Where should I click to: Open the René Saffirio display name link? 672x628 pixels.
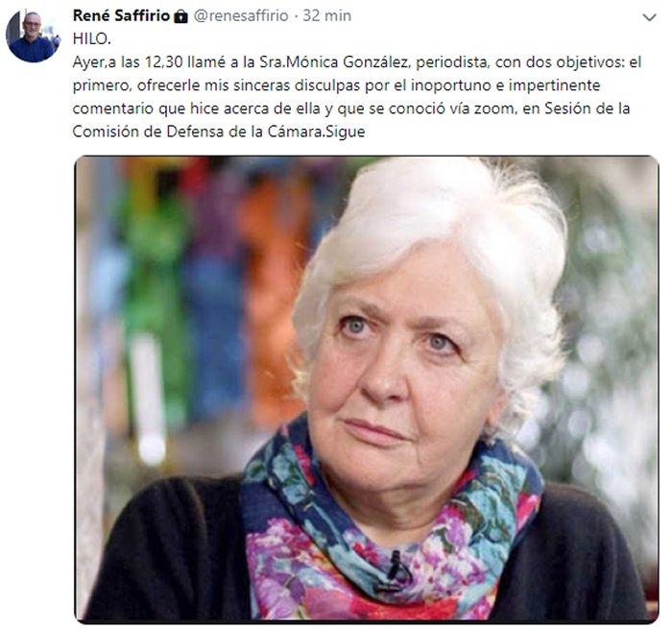pyautogui.click(x=121, y=16)
